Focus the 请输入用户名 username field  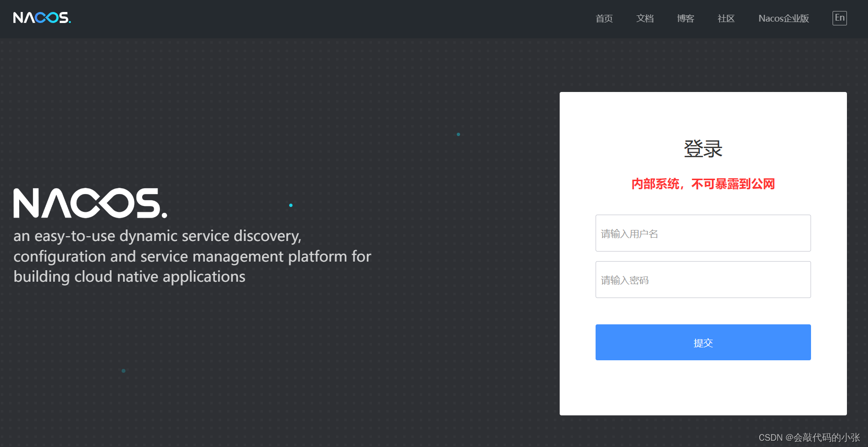(703, 233)
